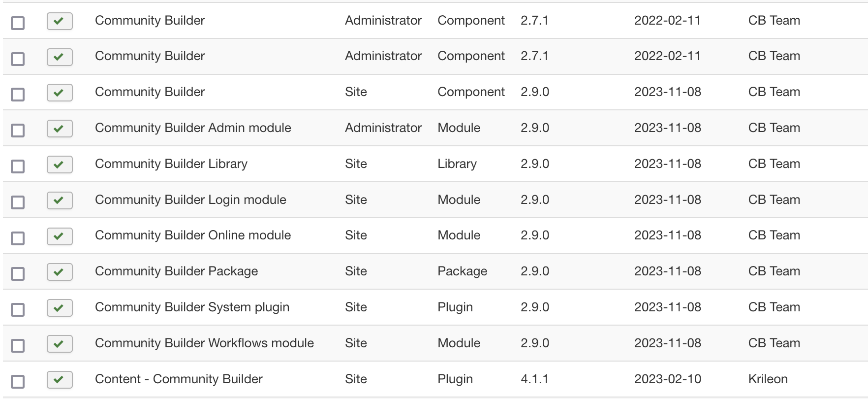Select checkbox for Community Builder System plugin
This screenshot has width=868, height=399.
pyautogui.click(x=18, y=309)
